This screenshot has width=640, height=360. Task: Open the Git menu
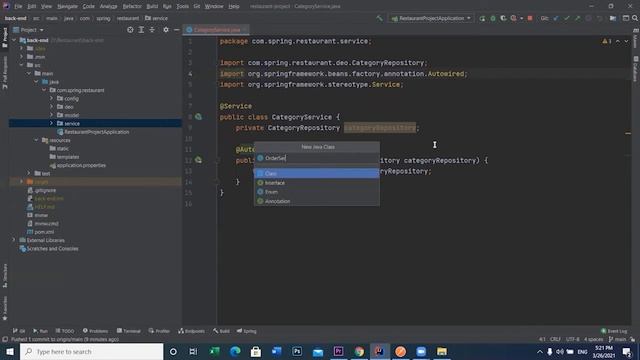[x=197, y=7]
